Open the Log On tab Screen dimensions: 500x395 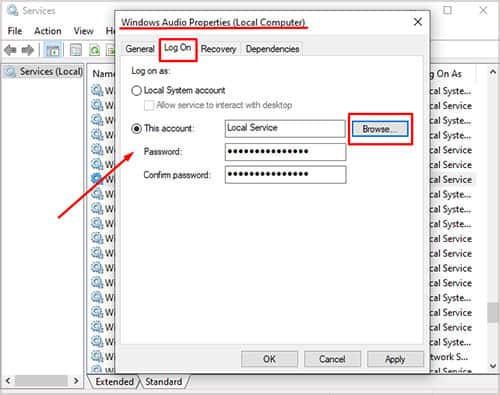tap(178, 48)
